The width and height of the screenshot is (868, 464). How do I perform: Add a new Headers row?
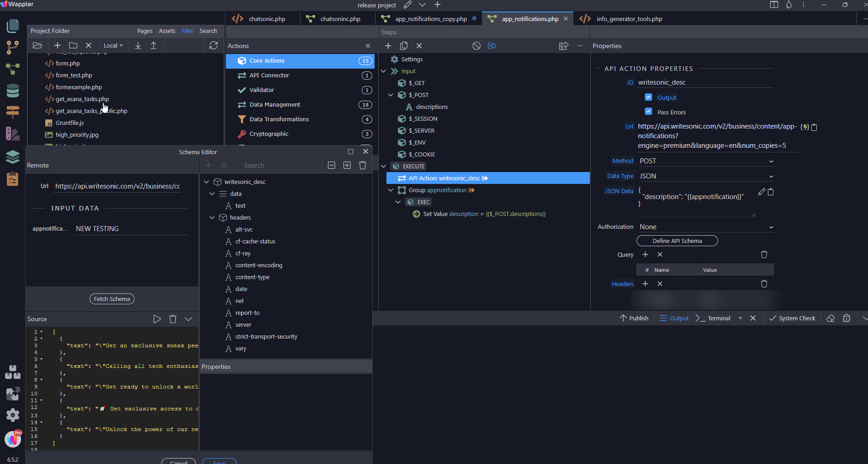tap(645, 284)
